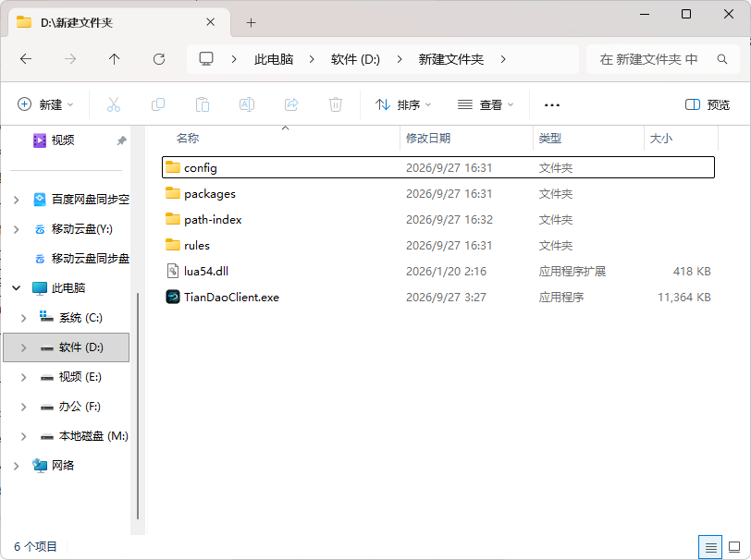Go back with the left arrow
The width and height of the screenshot is (751, 560).
pos(26,59)
